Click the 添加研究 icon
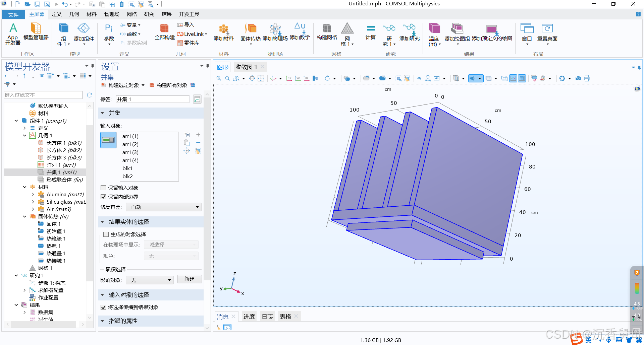This screenshot has width=644, height=345. (x=409, y=32)
